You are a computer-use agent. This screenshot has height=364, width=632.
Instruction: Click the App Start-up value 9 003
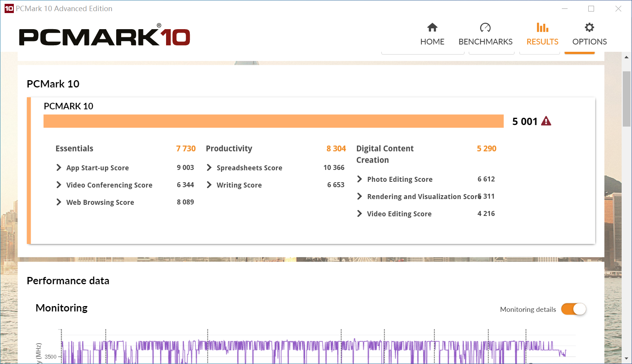tap(186, 168)
